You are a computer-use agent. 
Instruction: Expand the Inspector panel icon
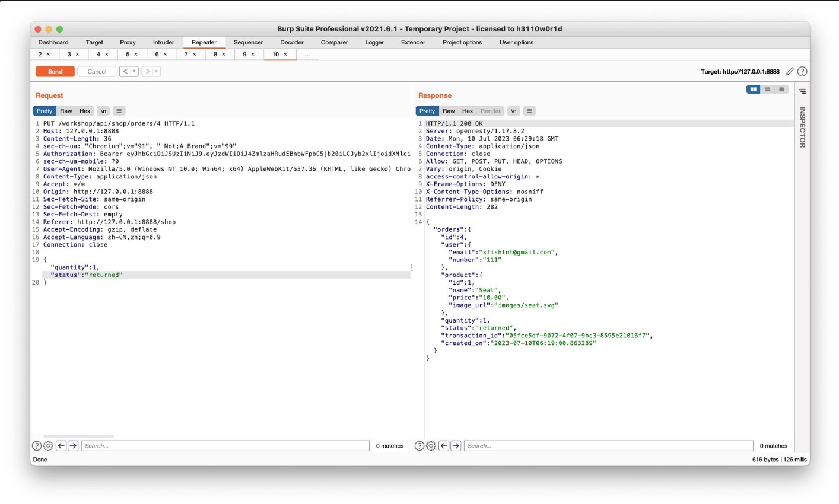pyautogui.click(x=802, y=92)
